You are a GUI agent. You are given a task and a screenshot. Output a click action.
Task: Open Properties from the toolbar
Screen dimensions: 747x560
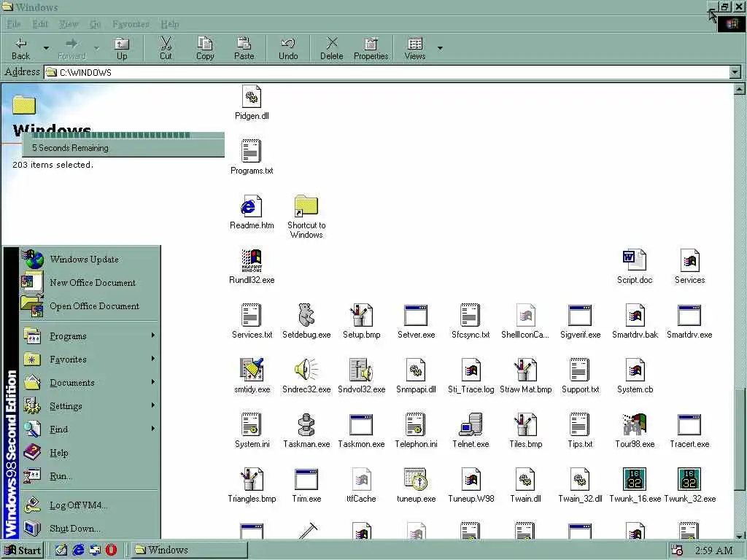click(x=371, y=49)
